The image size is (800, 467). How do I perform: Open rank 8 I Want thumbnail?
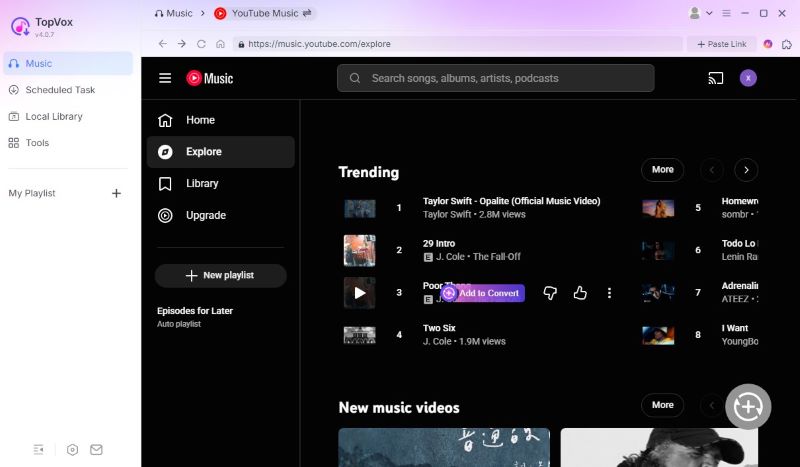click(658, 335)
